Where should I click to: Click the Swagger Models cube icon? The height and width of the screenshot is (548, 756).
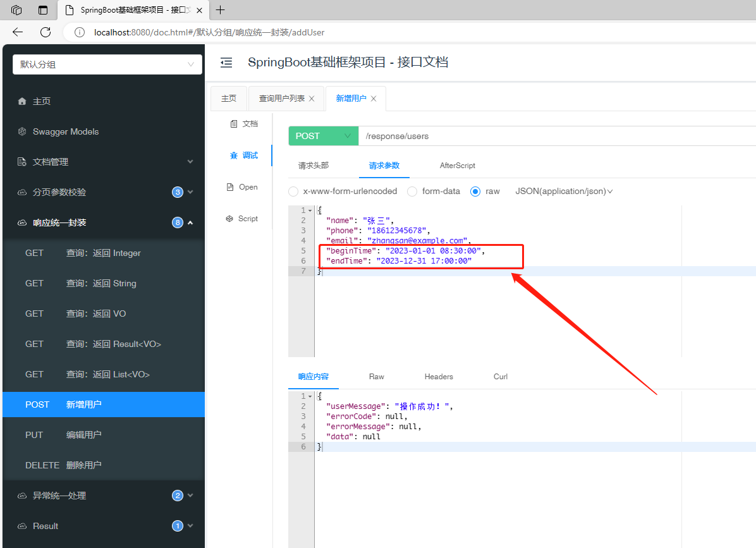tap(21, 131)
